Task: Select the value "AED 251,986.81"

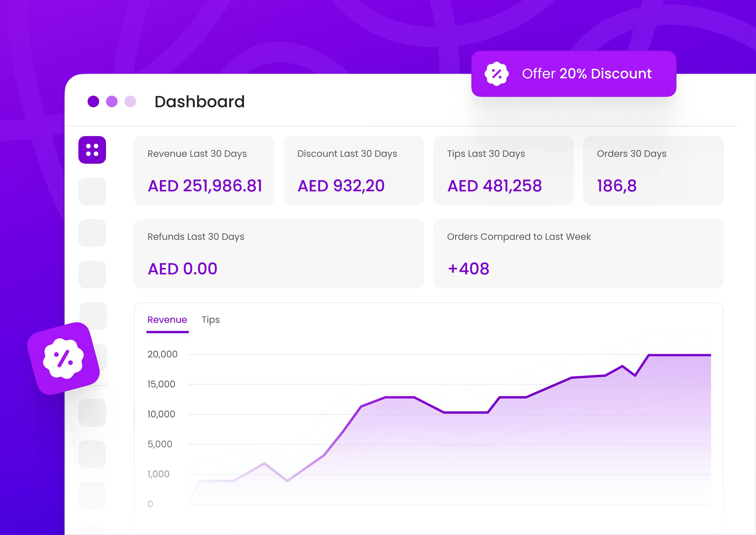Action: tap(205, 186)
